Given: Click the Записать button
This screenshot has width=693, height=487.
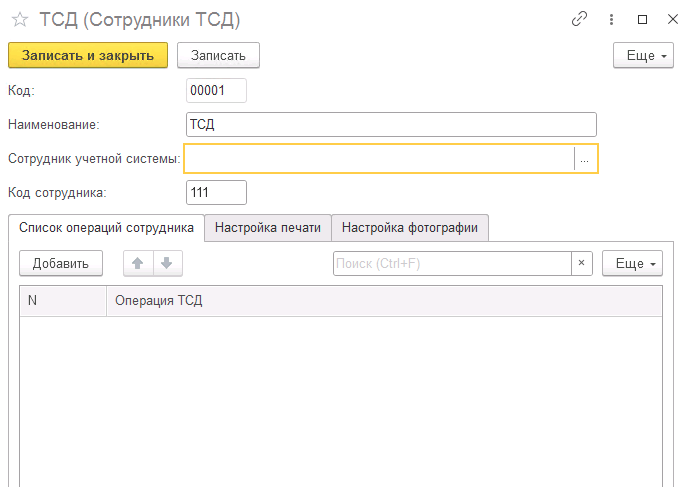Looking at the screenshot, I should [218, 55].
